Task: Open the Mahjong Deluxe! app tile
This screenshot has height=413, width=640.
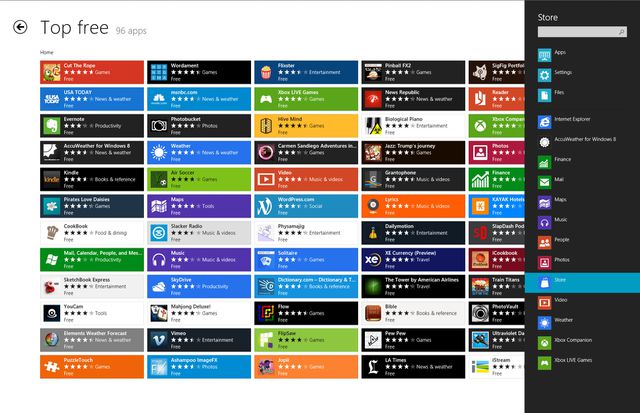Action: click(199, 313)
